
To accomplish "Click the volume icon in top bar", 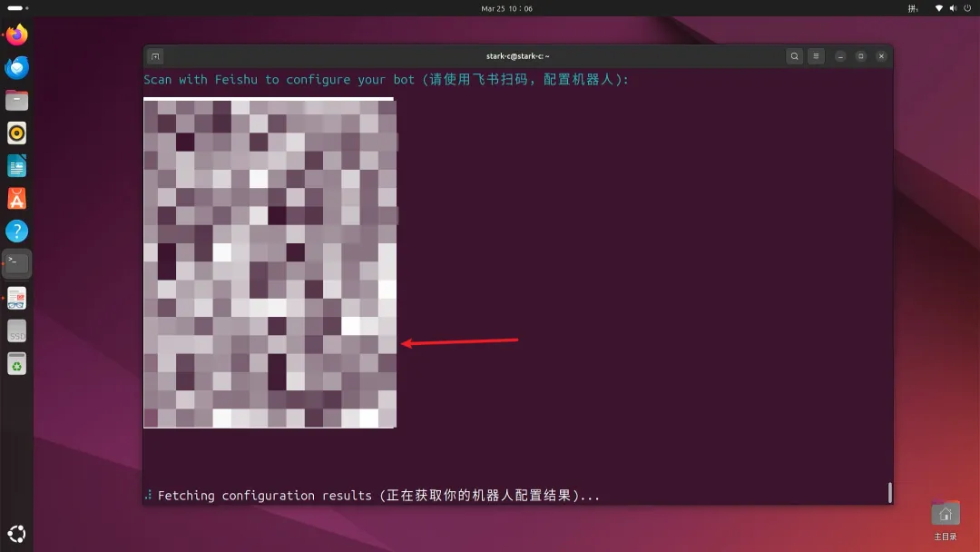I will [x=953, y=9].
